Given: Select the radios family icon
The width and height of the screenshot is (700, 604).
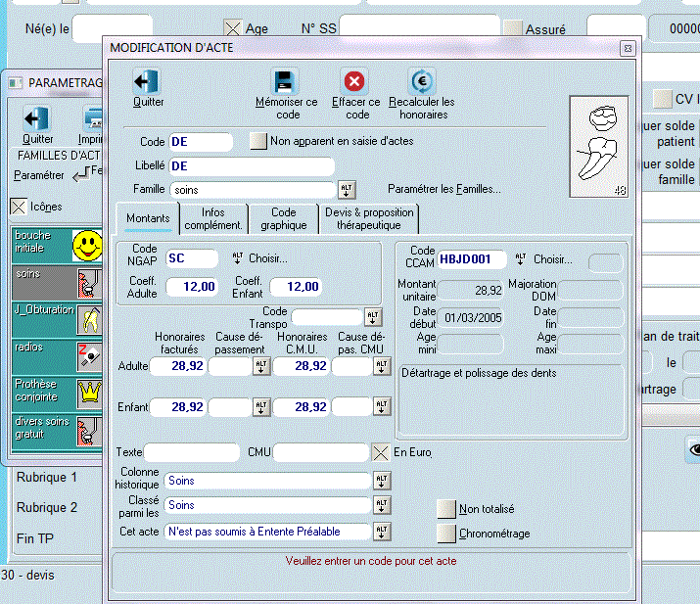Looking at the screenshot, I should (x=87, y=355).
